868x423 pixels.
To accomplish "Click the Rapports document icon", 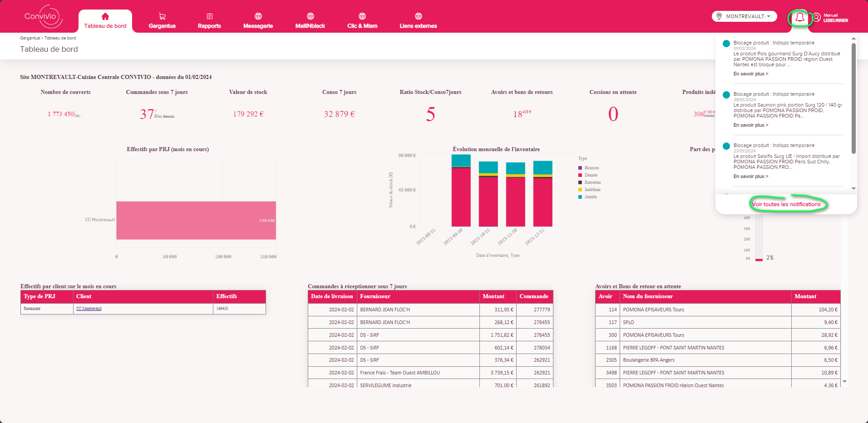I will pos(209,16).
